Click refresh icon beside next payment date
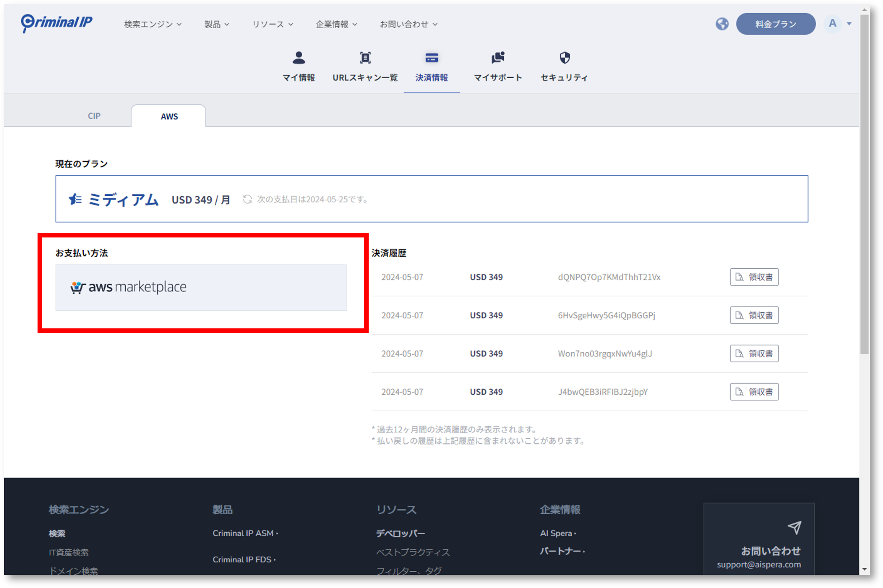Image resolution: width=883 pixels, height=588 pixels. (x=247, y=199)
